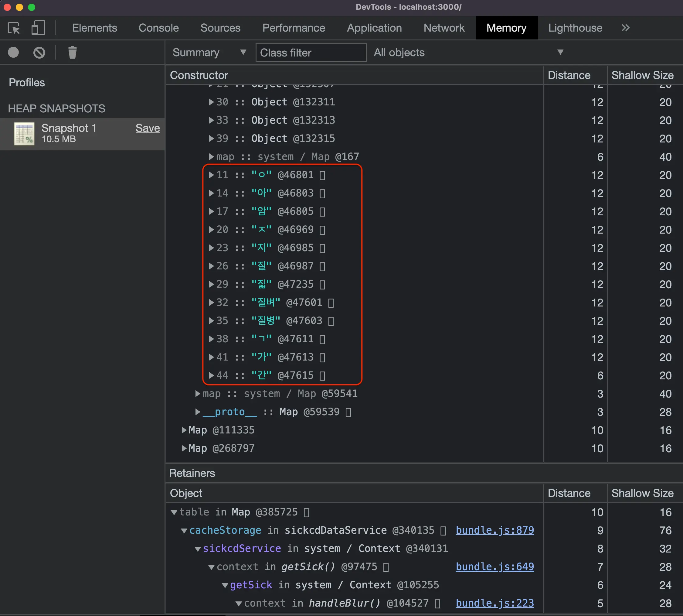Switch to the Console tab

pos(158,28)
